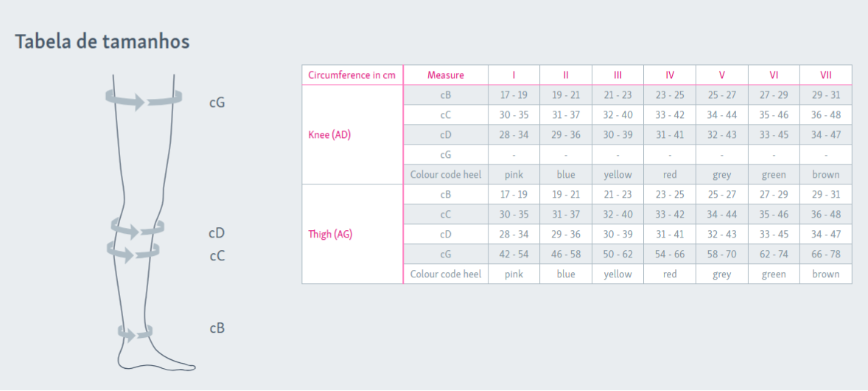
Task: Select the "42 - 54" cell in the Thigh cG row
Action: (x=514, y=255)
